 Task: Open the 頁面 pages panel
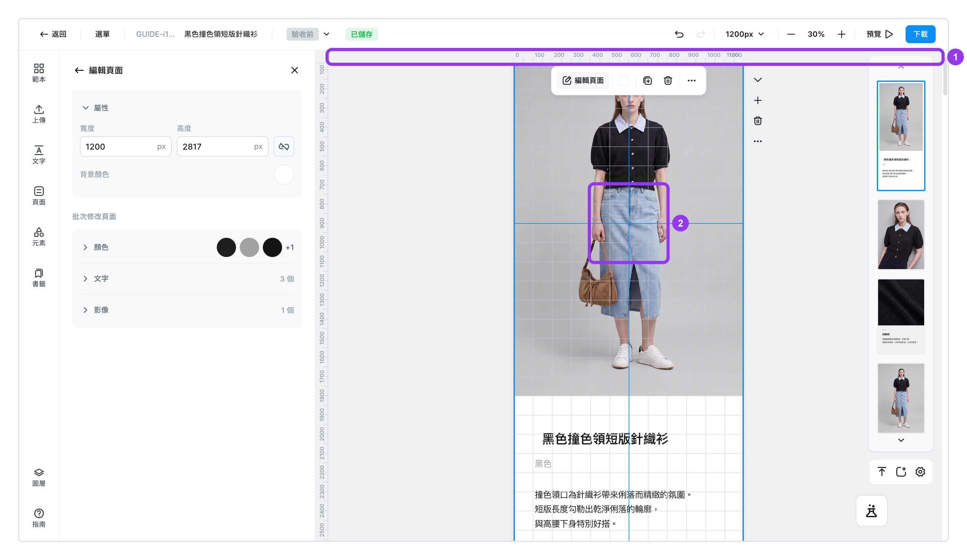[x=39, y=196]
